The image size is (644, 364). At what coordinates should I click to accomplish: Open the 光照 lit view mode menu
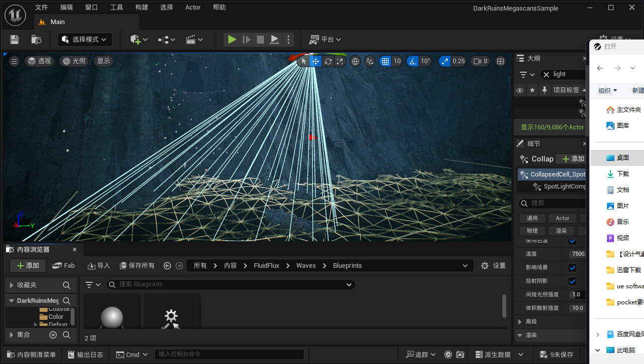click(x=73, y=61)
